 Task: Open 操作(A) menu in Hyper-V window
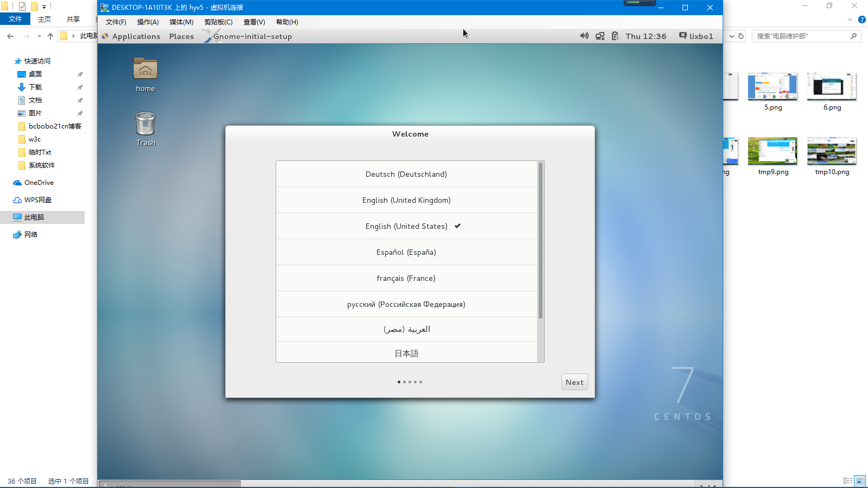pos(148,22)
